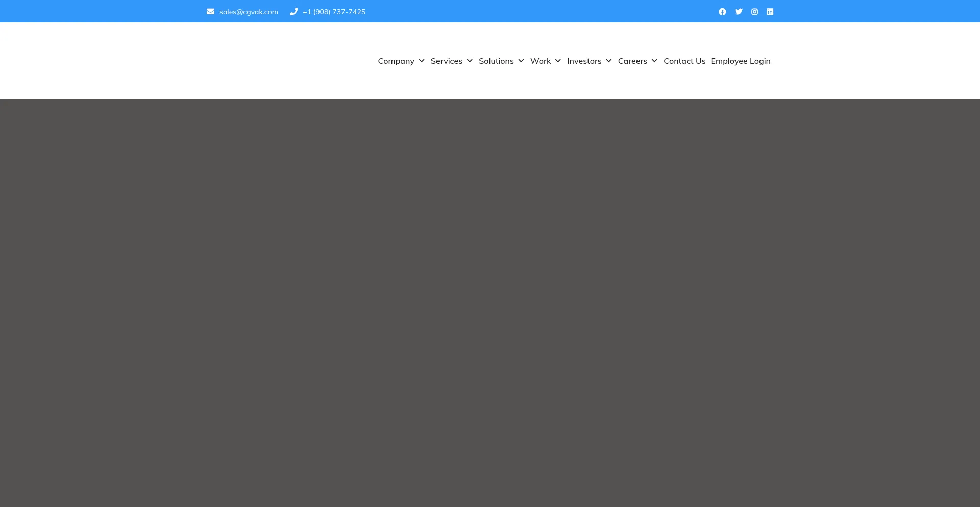The image size is (980, 507).
Task: Click the sales@cgvak.com email link
Action: pyautogui.click(x=249, y=12)
